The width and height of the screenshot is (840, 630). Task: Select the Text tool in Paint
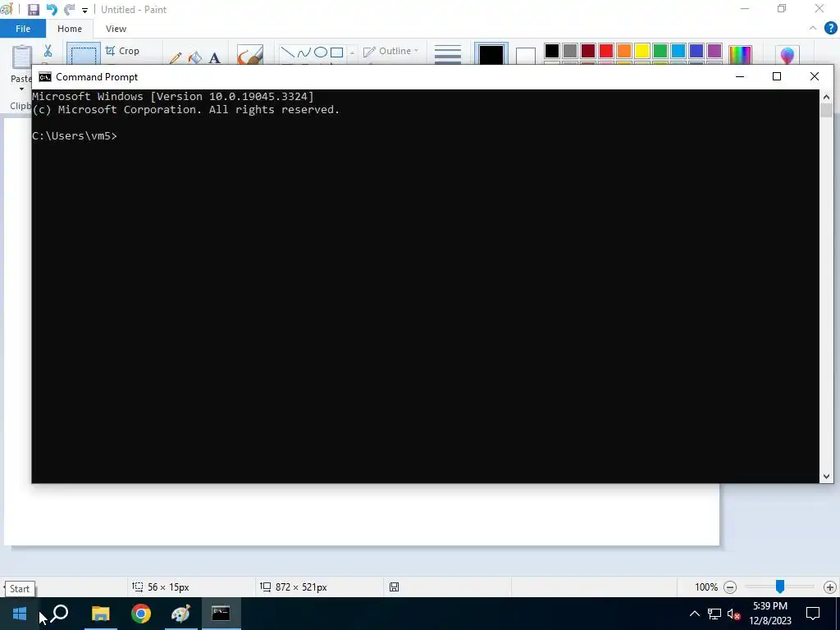pyautogui.click(x=215, y=58)
